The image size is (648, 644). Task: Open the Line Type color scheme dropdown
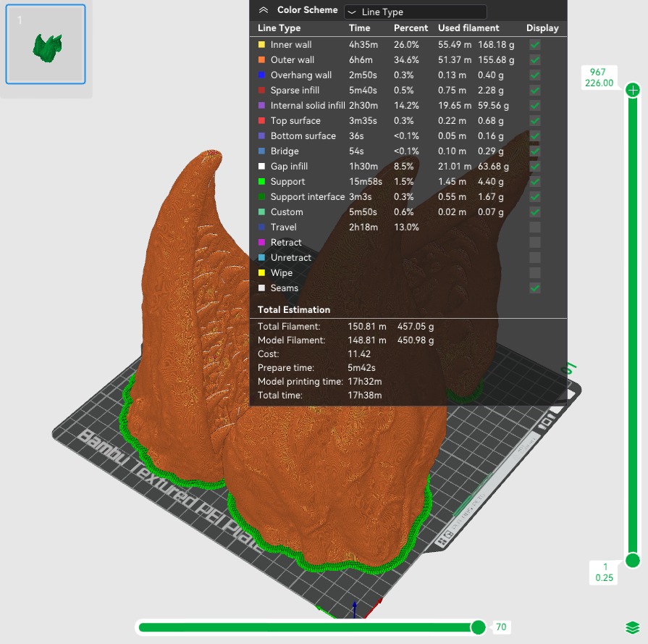pos(416,12)
